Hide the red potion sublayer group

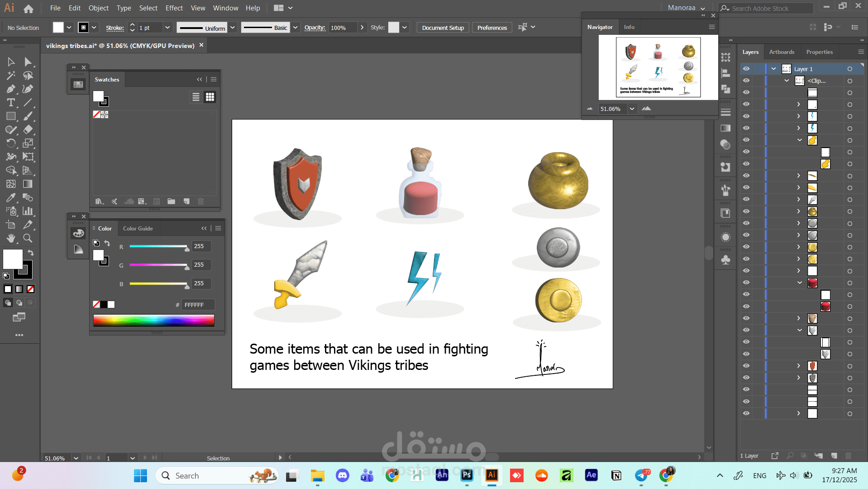(746, 283)
